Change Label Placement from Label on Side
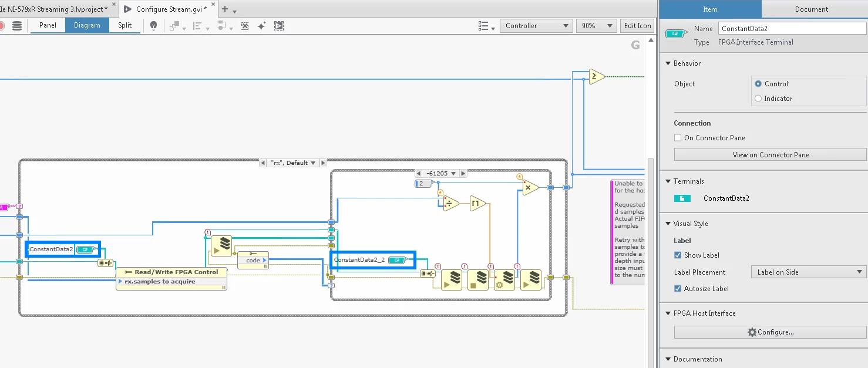868x368 pixels. (x=807, y=272)
